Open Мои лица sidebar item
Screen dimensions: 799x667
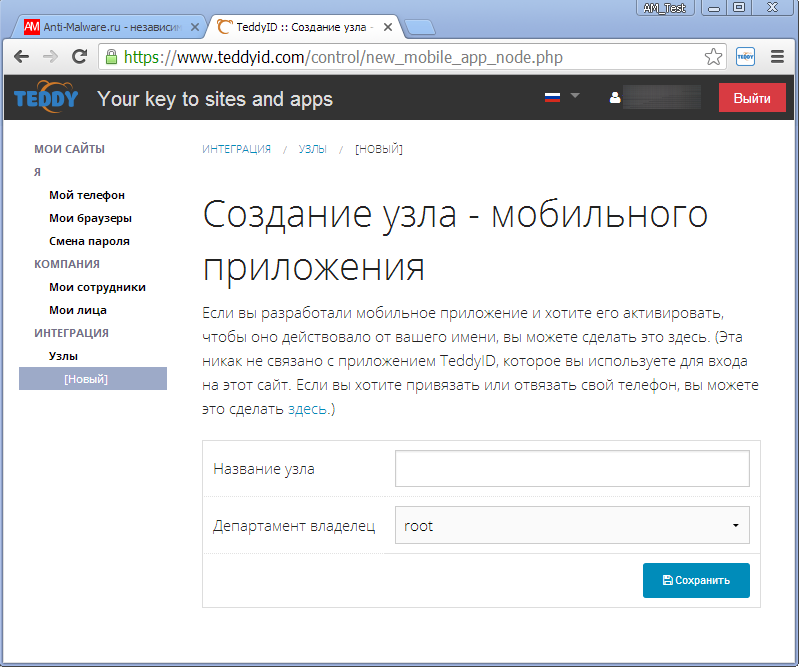[78, 310]
